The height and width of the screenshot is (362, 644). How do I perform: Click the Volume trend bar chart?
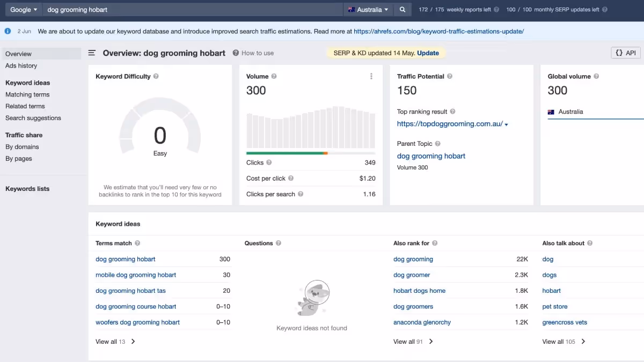coord(311,127)
